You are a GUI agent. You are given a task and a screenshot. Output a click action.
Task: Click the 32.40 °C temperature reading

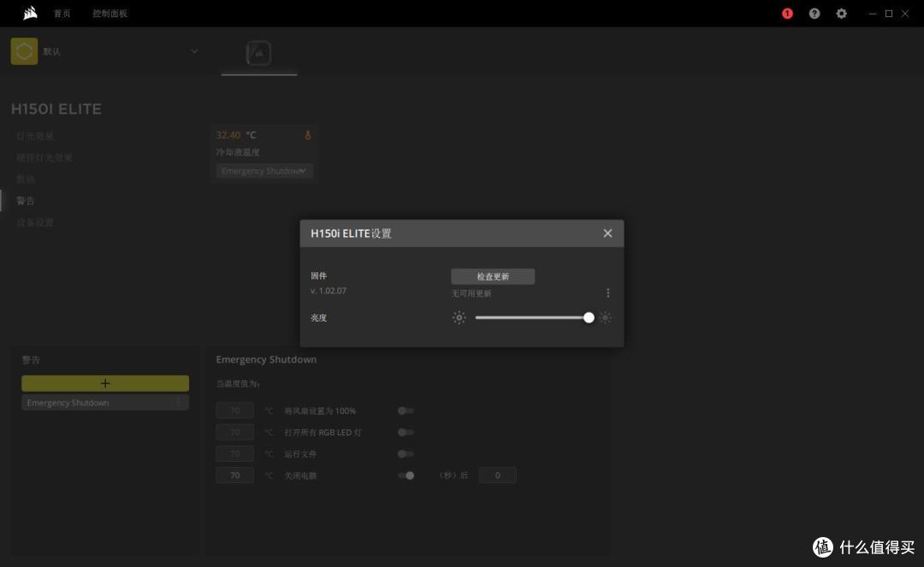(236, 135)
